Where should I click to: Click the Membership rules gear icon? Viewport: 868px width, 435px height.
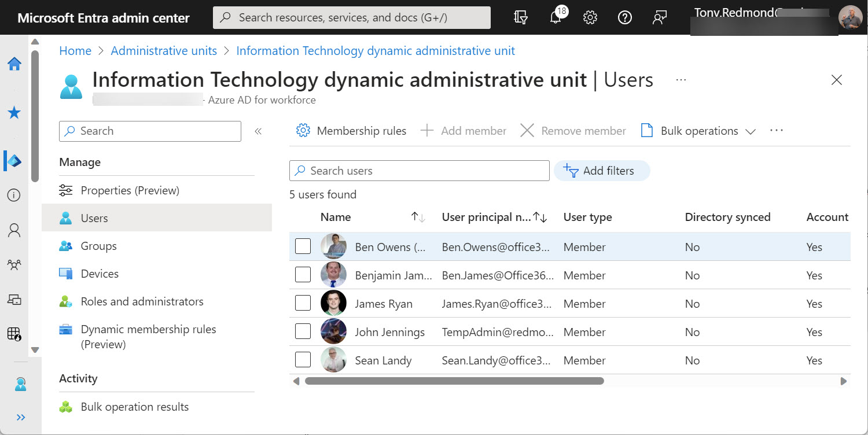(x=303, y=131)
